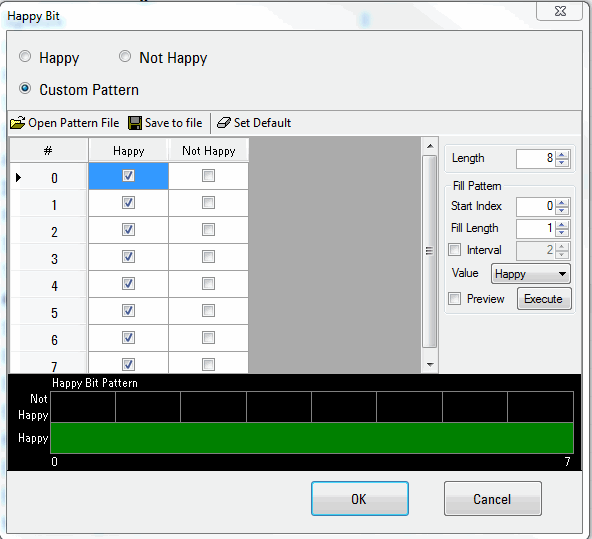This screenshot has width=592, height=539.
Task: Select the Not Happy radio button
Action: click(x=125, y=57)
